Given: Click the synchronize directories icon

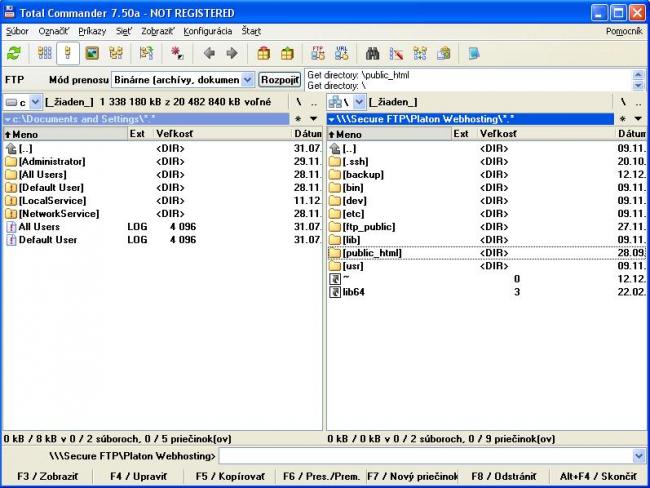Looking at the screenshot, I should pyautogui.click(x=420, y=53).
